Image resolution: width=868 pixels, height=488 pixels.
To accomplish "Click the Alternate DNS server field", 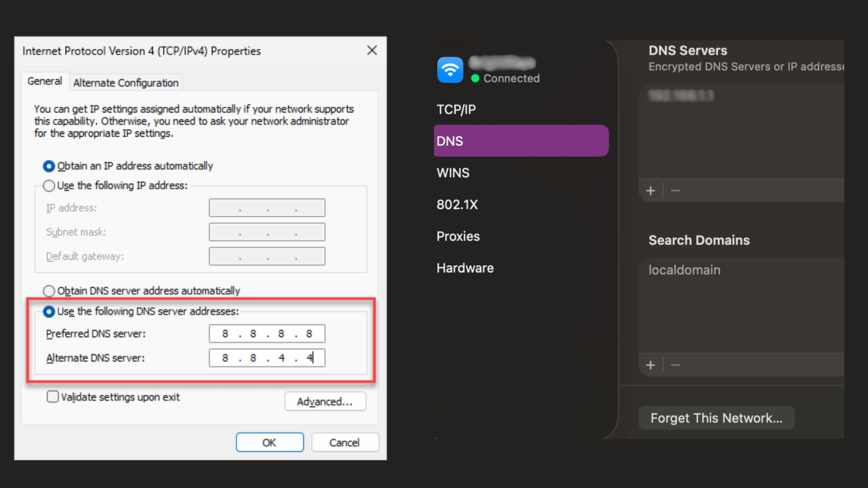I will [x=267, y=358].
